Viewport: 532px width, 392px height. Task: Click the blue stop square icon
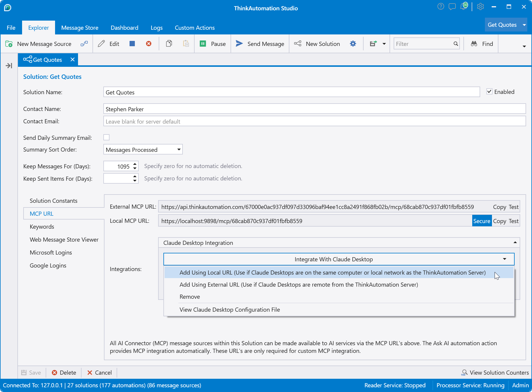coord(132,44)
